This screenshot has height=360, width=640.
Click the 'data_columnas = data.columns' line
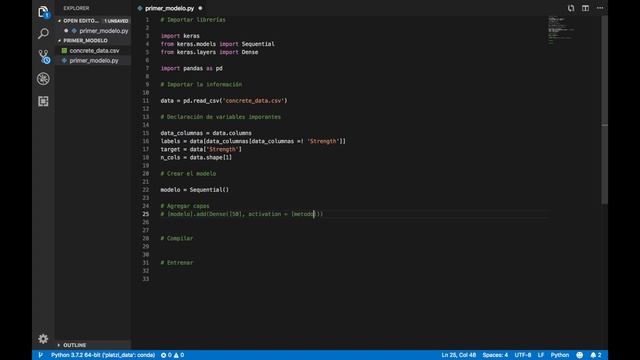tap(206, 133)
